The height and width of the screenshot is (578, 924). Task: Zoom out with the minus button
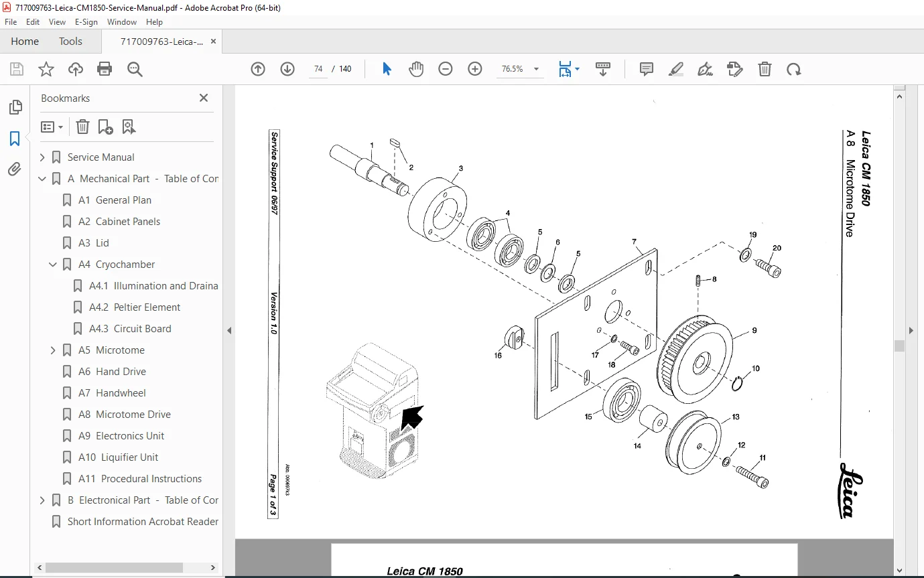pyautogui.click(x=446, y=69)
